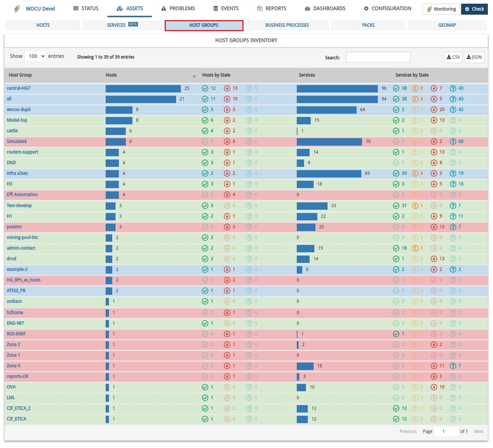Image resolution: width=493 pixels, height=448 pixels.
Task: Focus the Search input field
Action: click(x=378, y=57)
